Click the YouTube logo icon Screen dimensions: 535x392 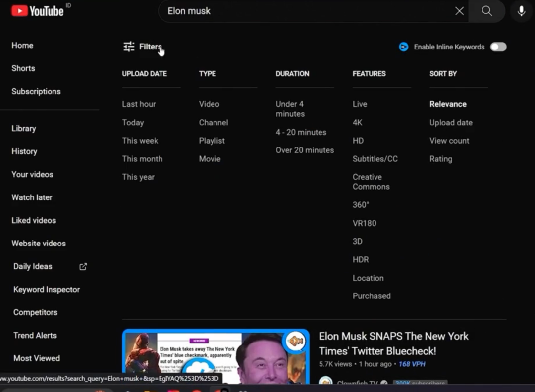coord(19,11)
